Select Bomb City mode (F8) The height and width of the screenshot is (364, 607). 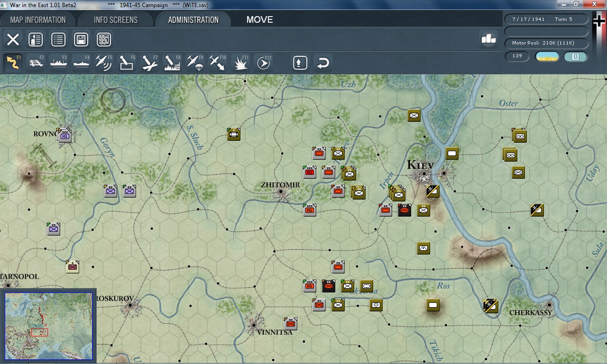172,63
